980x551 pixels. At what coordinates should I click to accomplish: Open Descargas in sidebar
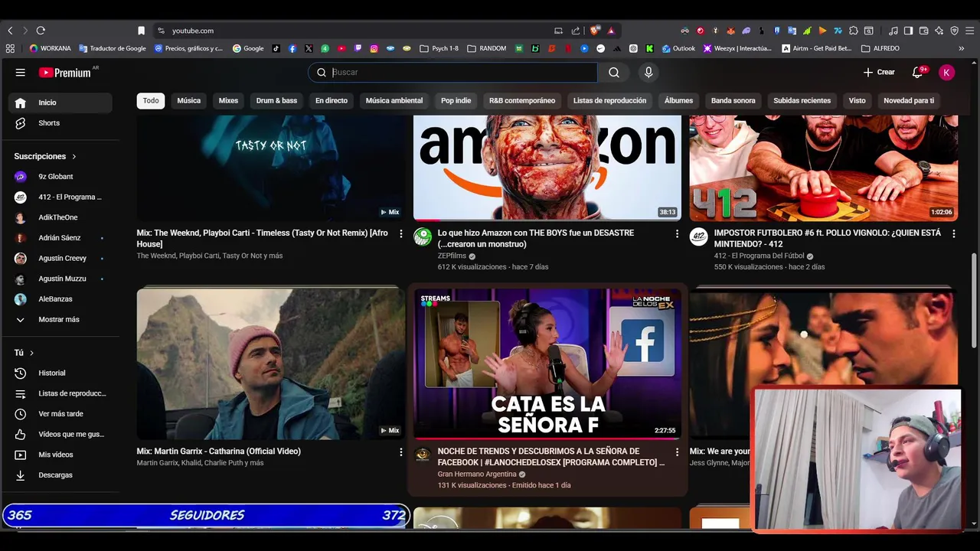tap(60, 475)
